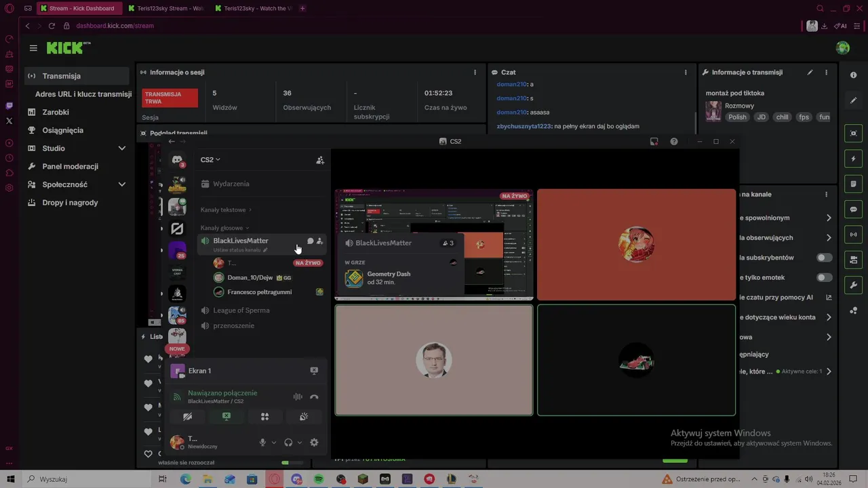
Task: Open Transmisja in the Kick sidebar
Action: [x=76, y=76]
